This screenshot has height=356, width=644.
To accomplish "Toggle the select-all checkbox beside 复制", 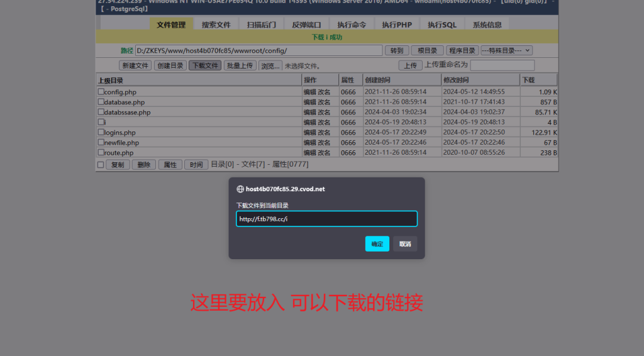I will click(101, 165).
